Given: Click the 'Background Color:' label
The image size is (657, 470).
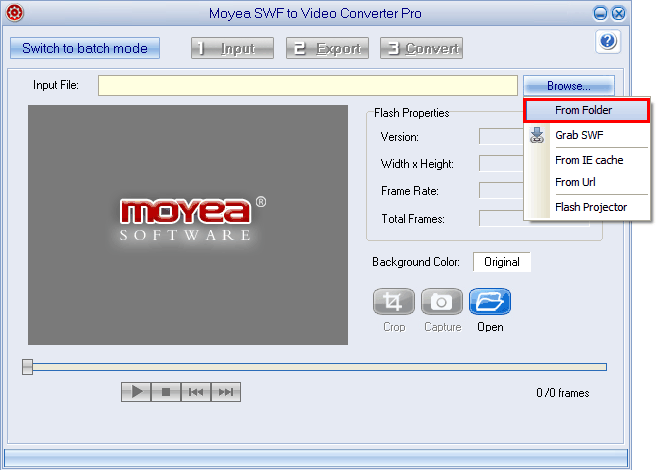Looking at the screenshot, I should click(x=416, y=262).
